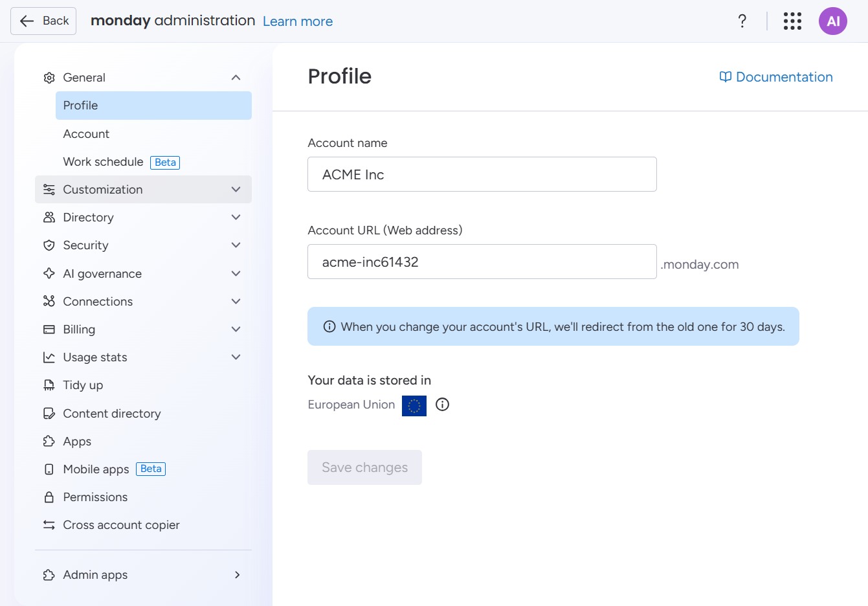
Task: Click the 'Account name' label
Action: (x=348, y=143)
